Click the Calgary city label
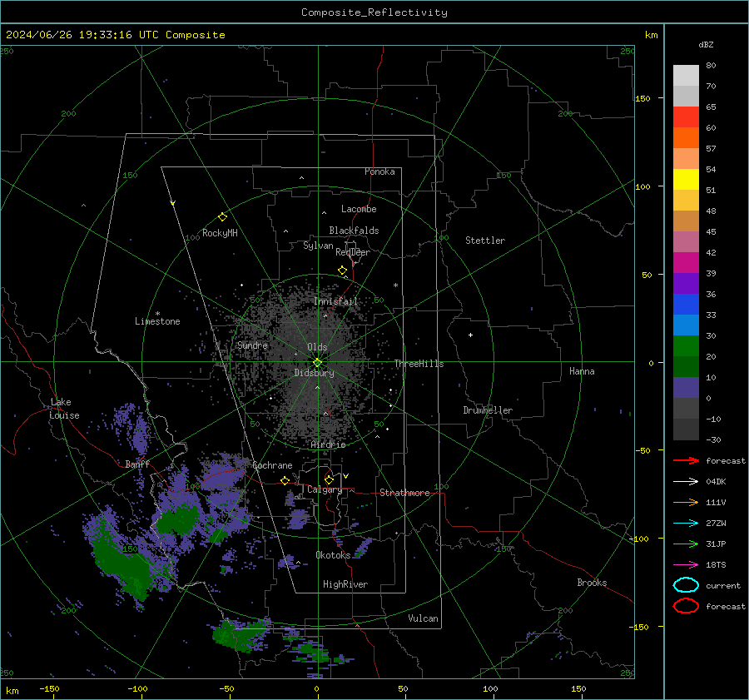This screenshot has width=749, height=700. click(x=325, y=489)
